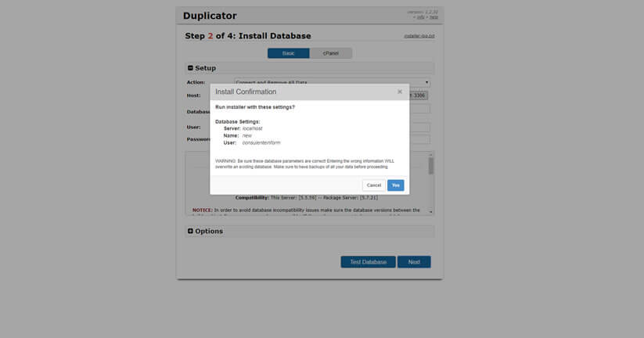Close the Install Confirmation dialog with X

[x=400, y=92]
